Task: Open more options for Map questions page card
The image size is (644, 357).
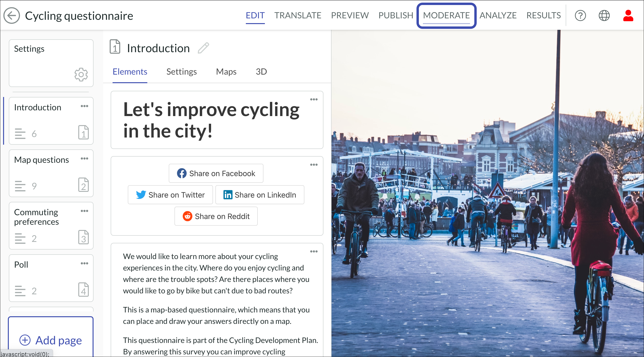Action: (84, 158)
